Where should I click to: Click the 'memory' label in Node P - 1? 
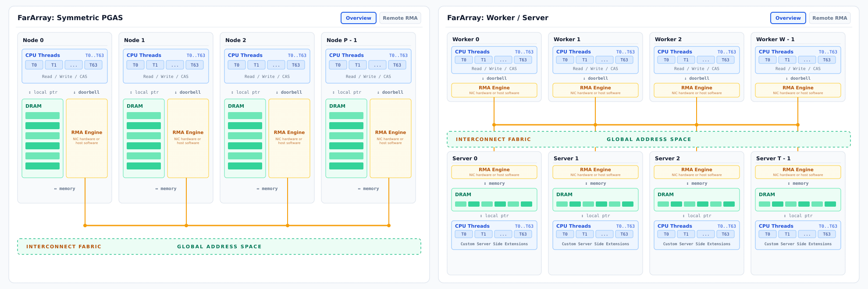pyautogui.click(x=368, y=189)
